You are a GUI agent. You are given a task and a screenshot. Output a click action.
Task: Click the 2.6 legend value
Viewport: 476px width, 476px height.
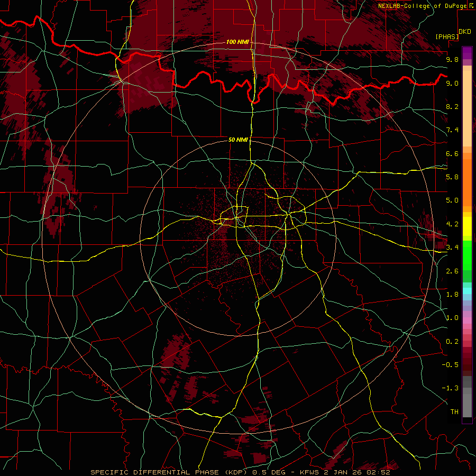[x=452, y=271]
